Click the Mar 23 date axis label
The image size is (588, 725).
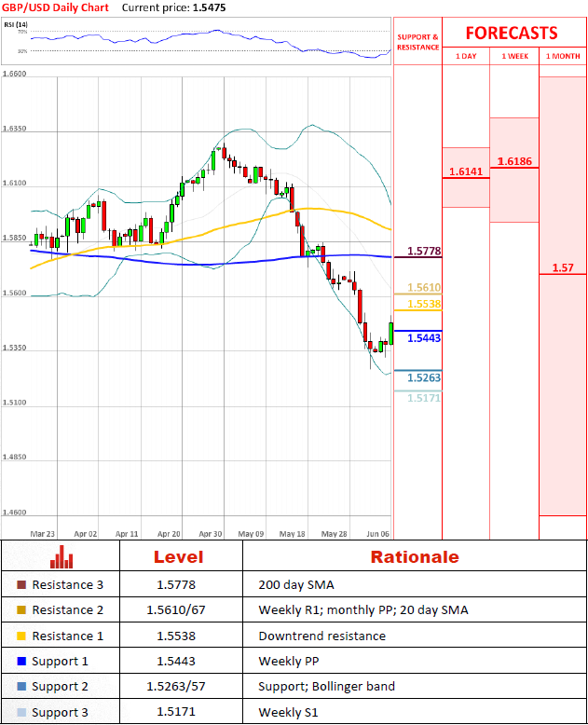(x=43, y=534)
